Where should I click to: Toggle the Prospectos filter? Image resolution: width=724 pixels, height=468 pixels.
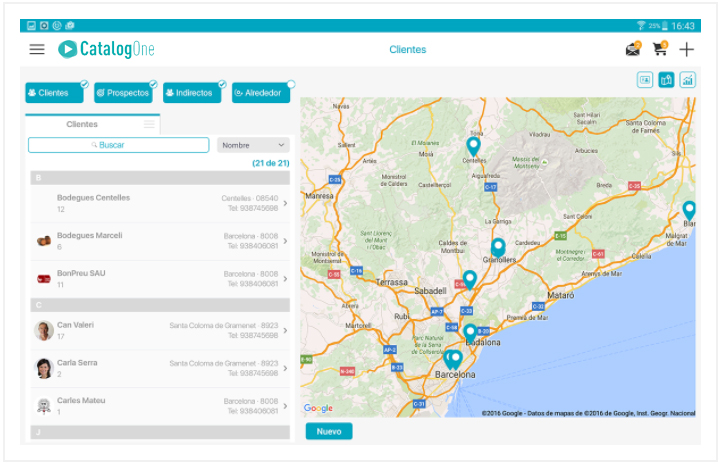click(x=123, y=93)
